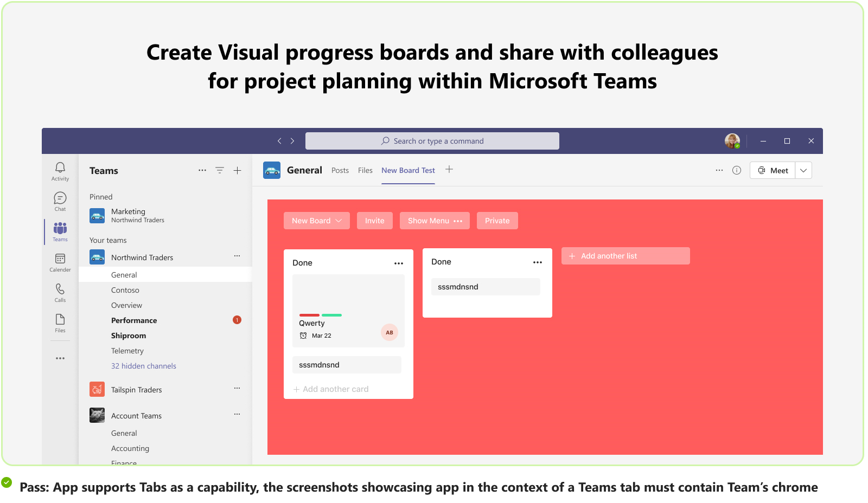Open the Files app section
This screenshot has height=503, width=868.
60,324
